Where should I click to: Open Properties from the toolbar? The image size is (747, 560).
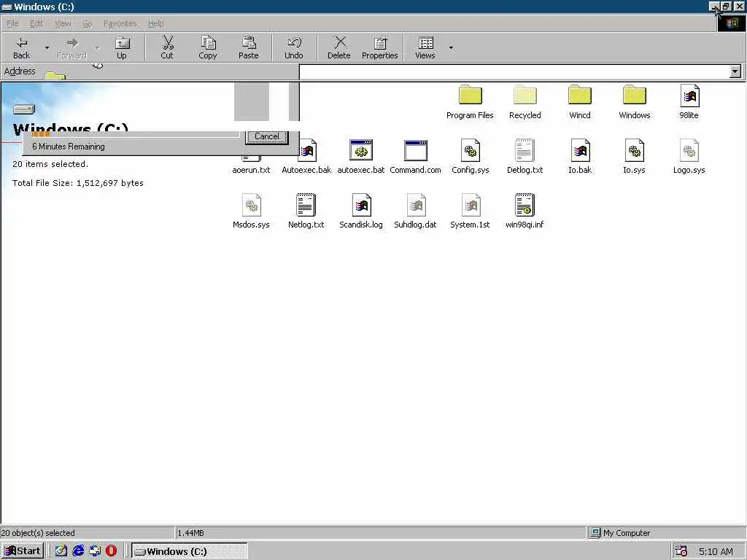pos(379,47)
